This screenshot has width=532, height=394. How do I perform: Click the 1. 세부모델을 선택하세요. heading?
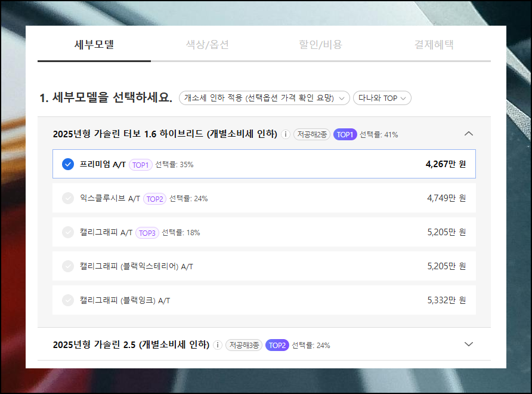(x=106, y=98)
